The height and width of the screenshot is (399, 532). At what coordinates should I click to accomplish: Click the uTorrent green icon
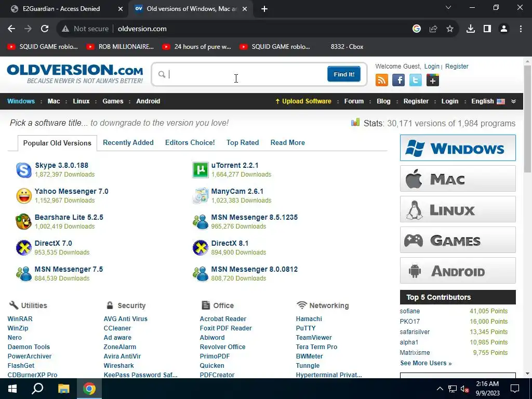point(200,170)
